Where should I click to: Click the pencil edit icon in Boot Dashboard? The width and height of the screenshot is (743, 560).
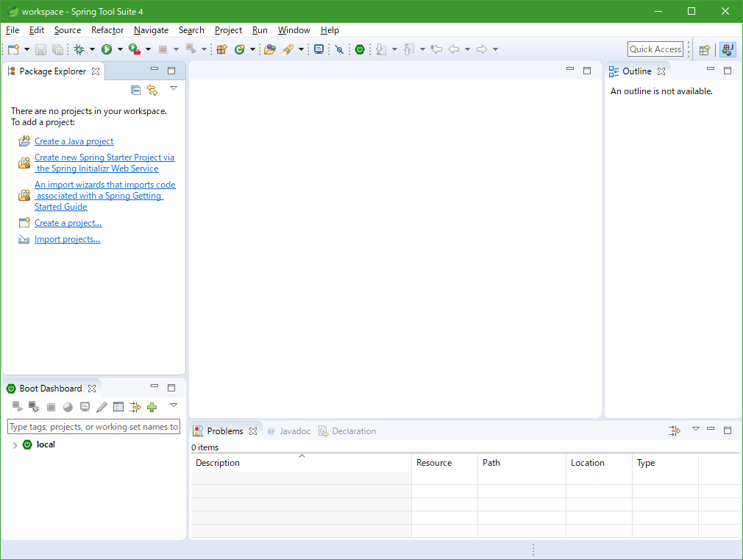(102, 407)
